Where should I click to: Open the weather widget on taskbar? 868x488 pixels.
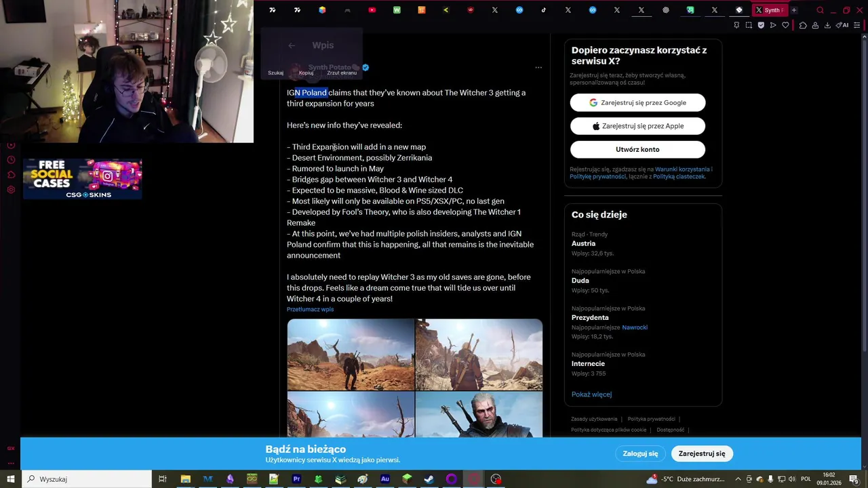685,479
